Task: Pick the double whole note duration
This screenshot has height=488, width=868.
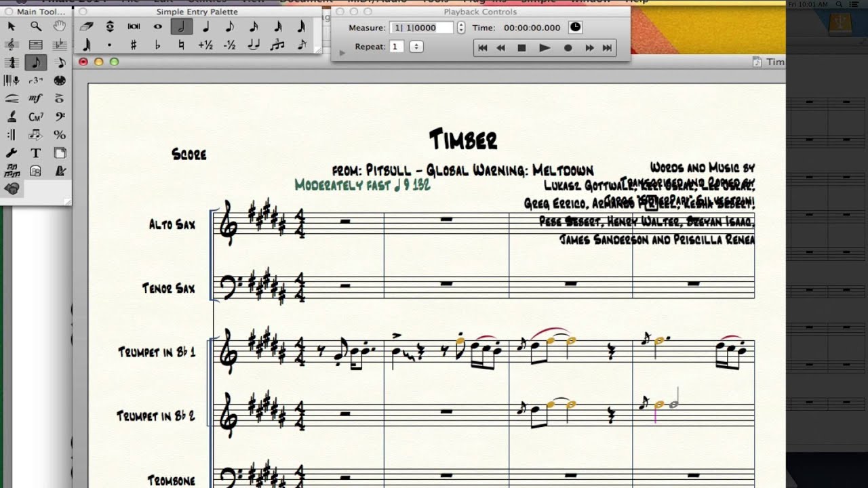Action: tap(134, 26)
